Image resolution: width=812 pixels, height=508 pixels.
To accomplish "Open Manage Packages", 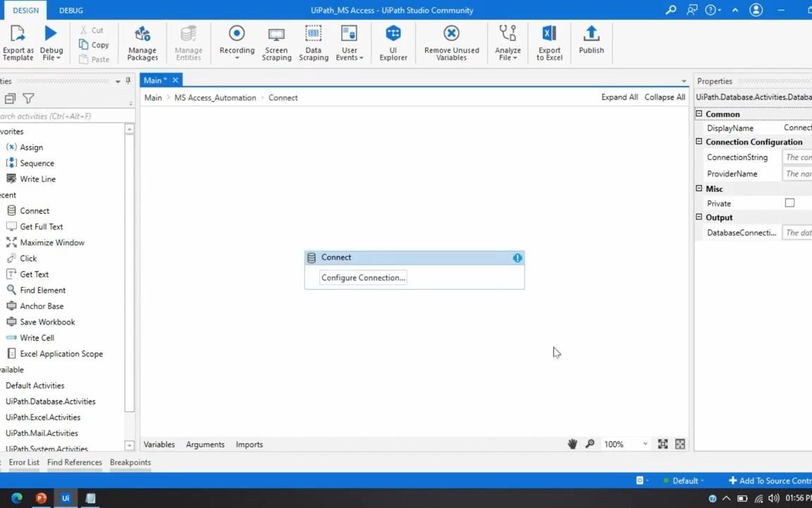I will click(x=142, y=42).
